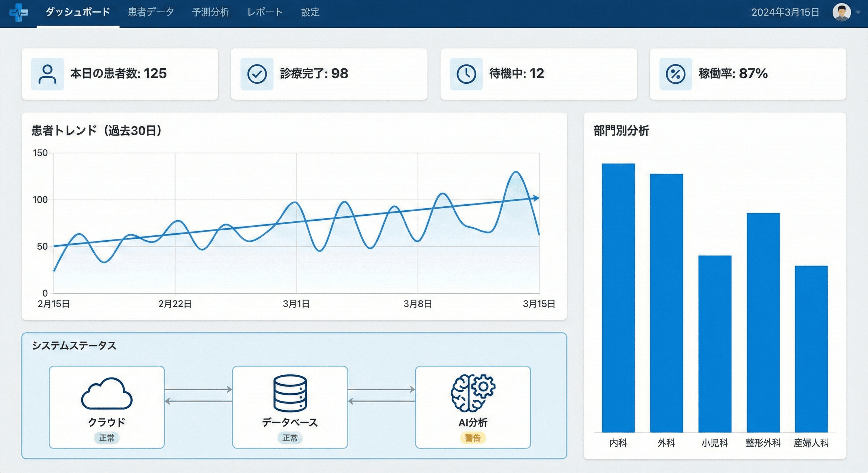Open the 患者データ tab
Image resolution: width=868 pixels, height=473 pixels.
pos(151,12)
